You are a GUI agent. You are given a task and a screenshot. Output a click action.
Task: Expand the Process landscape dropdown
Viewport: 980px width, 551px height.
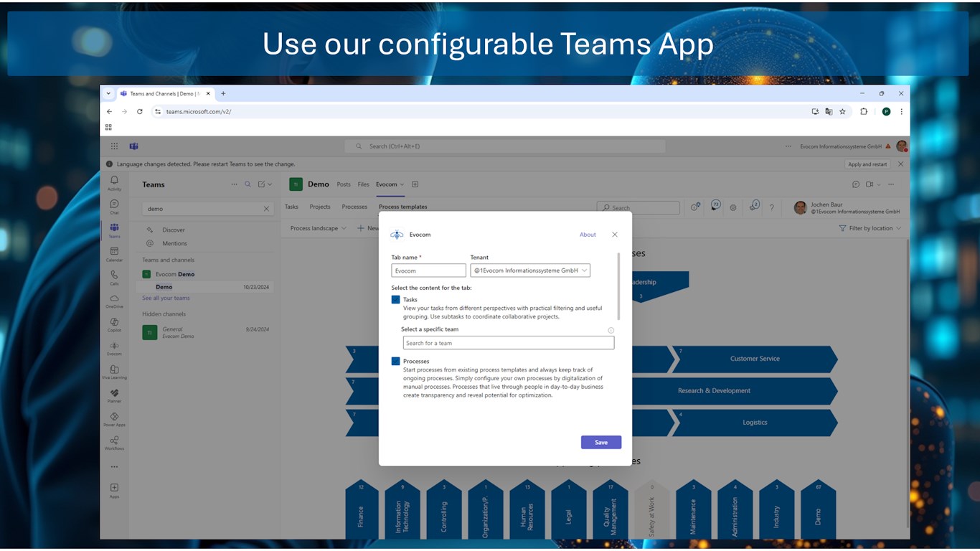click(318, 228)
